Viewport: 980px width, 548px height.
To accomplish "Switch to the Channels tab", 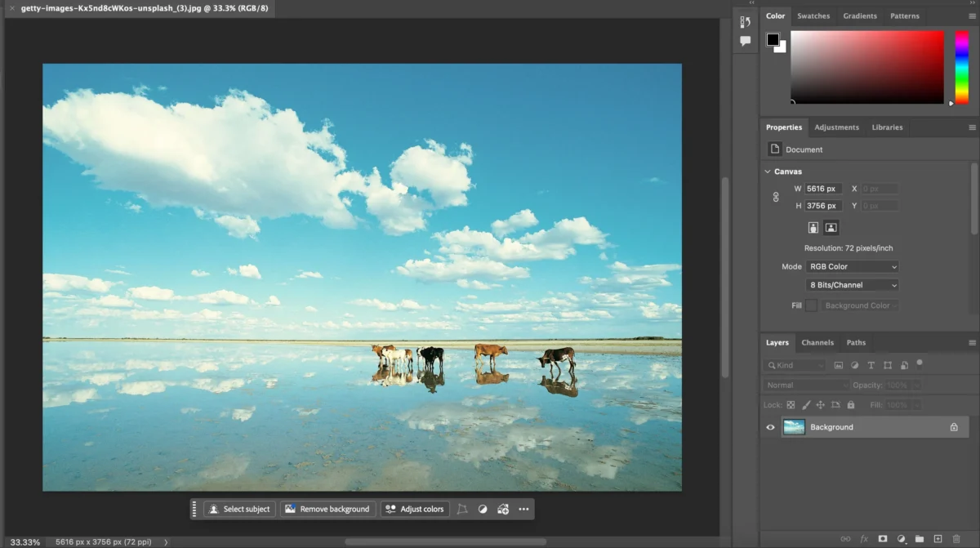I will pos(817,342).
